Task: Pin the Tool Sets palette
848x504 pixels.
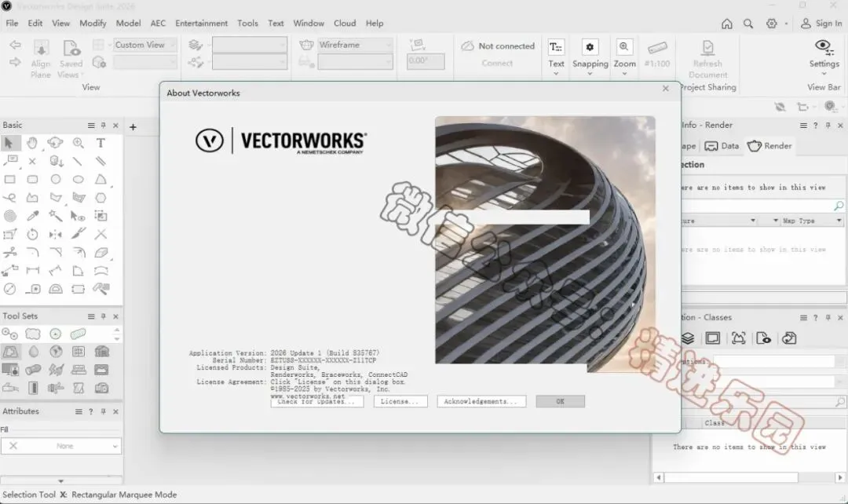Action: [104, 316]
